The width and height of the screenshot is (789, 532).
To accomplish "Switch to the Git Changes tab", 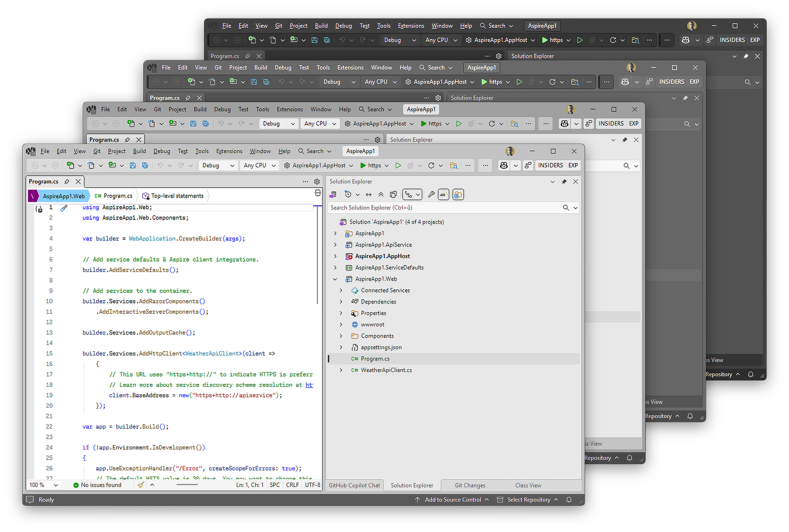I will coord(470,485).
